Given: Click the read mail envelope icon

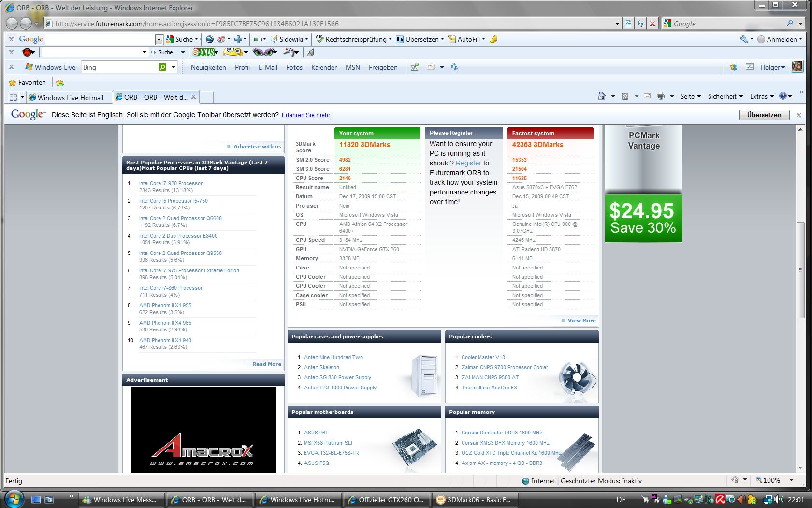Looking at the screenshot, I should (x=647, y=96).
